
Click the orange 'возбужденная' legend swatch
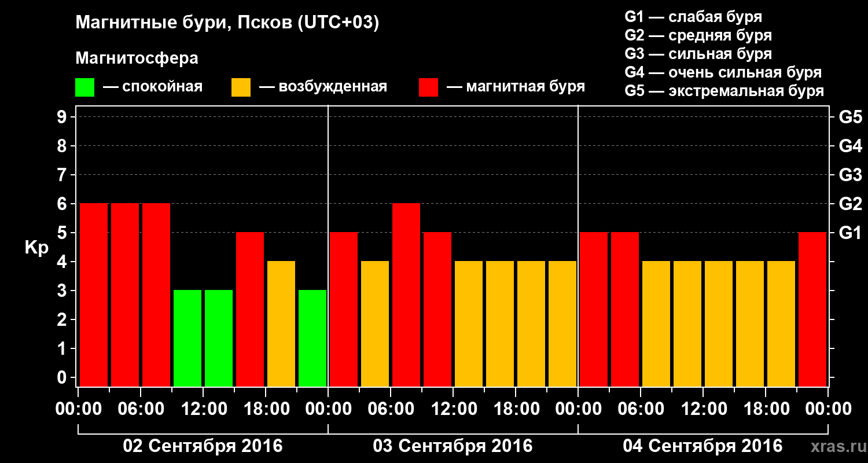click(x=241, y=87)
